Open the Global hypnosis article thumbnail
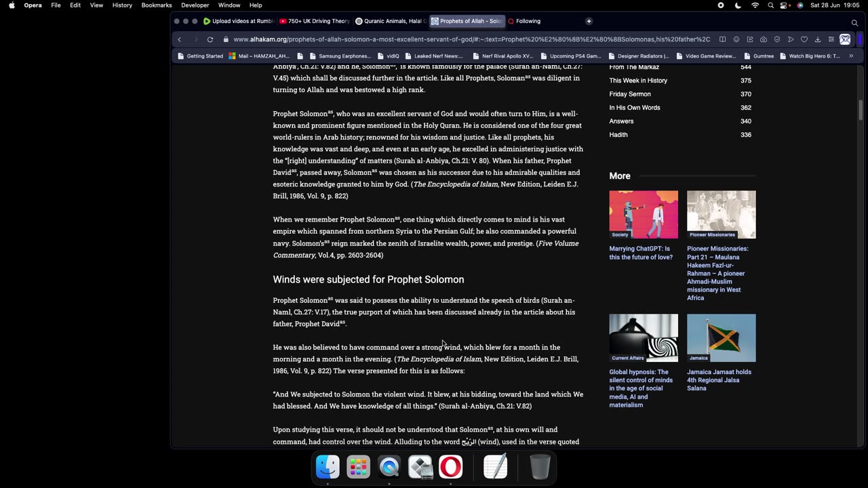This screenshot has height=488, width=868. click(644, 338)
